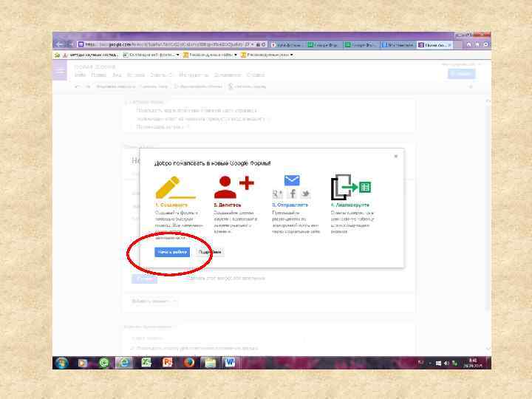The height and width of the screenshot is (399, 532).
Task: Switch to the active 'Новая фо...' browser tab
Action: pos(434,45)
